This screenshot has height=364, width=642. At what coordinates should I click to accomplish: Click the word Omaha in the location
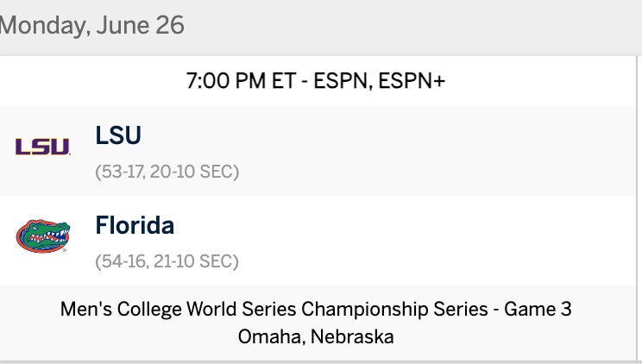(269, 336)
